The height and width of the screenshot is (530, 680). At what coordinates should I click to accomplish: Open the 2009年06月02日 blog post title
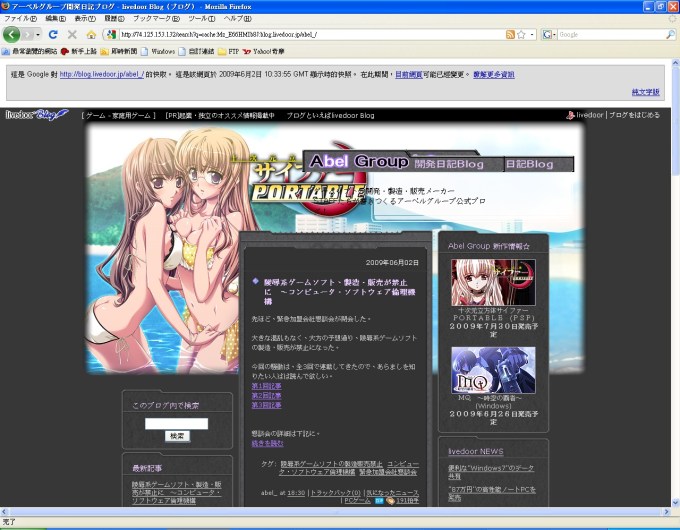340,291
